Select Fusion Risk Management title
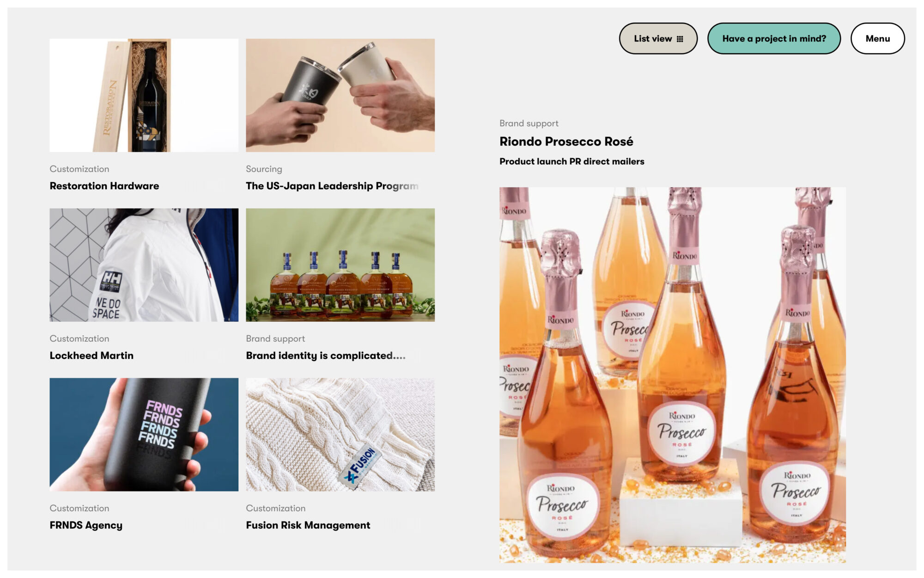The image size is (924, 578). click(308, 525)
